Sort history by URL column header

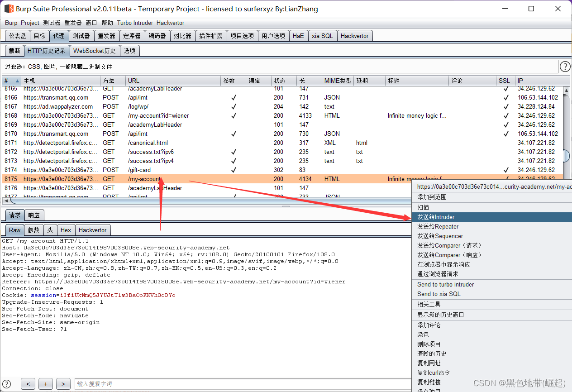pyautogui.click(x=173, y=81)
